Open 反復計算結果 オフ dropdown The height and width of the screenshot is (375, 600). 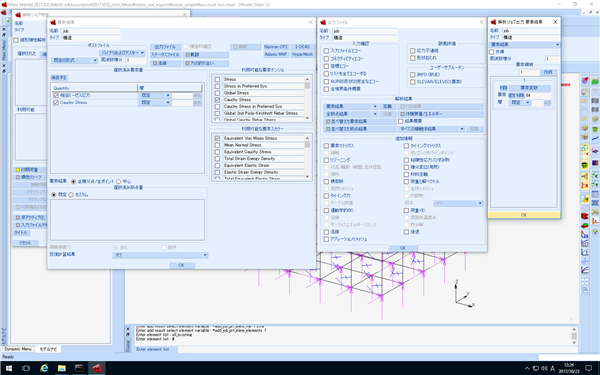[160, 255]
